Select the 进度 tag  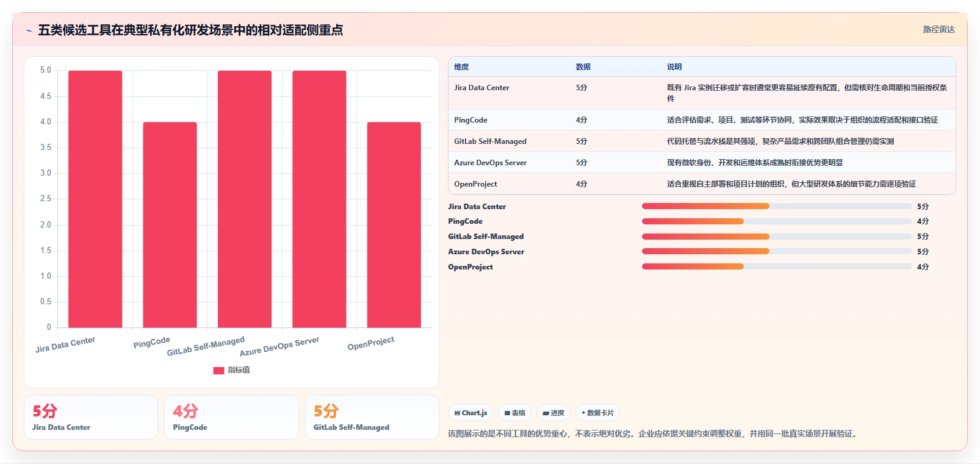(553, 413)
